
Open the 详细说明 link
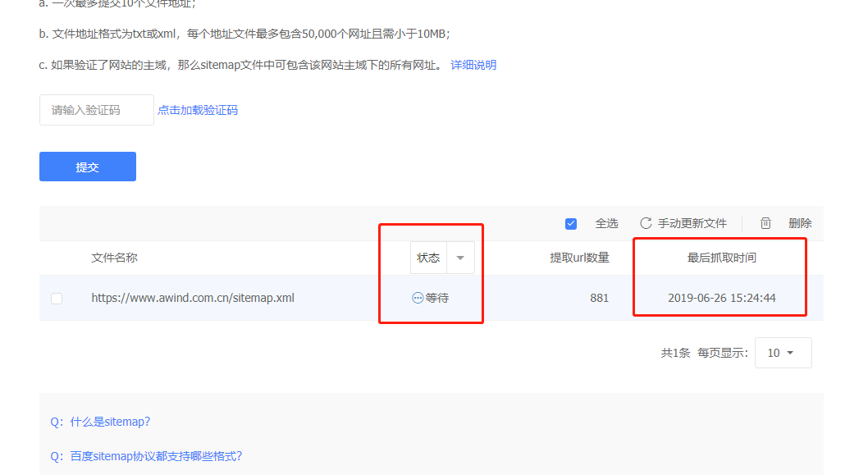click(473, 65)
